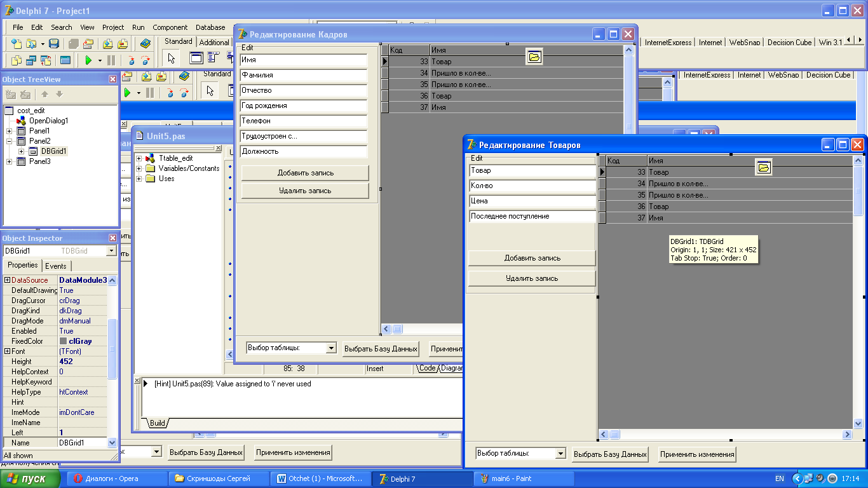The width and height of the screenshot is (868, 488).
Task: Select the Frames component in Standard palette
Action: point(197,58)
